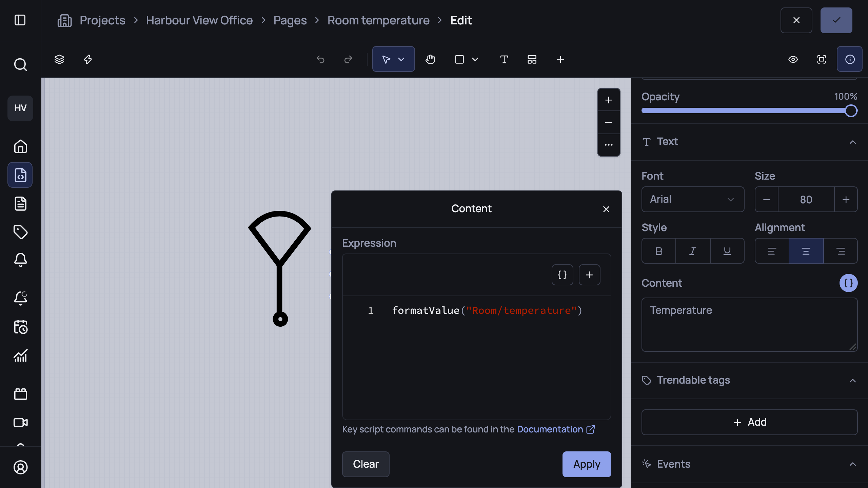Open the video camera icon in sidebar
The height and width of the screenshot is (488, 868).
pos(20,422)
